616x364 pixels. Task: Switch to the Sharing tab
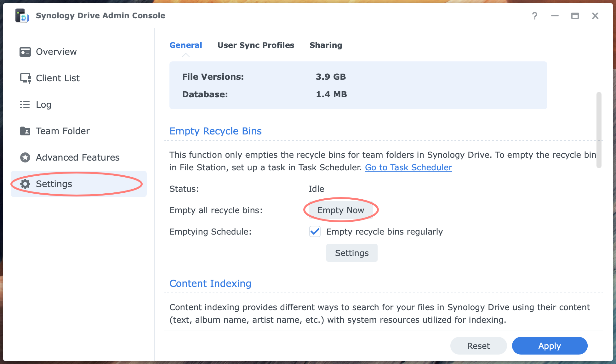pyautogui.click(x=326, y=45)
